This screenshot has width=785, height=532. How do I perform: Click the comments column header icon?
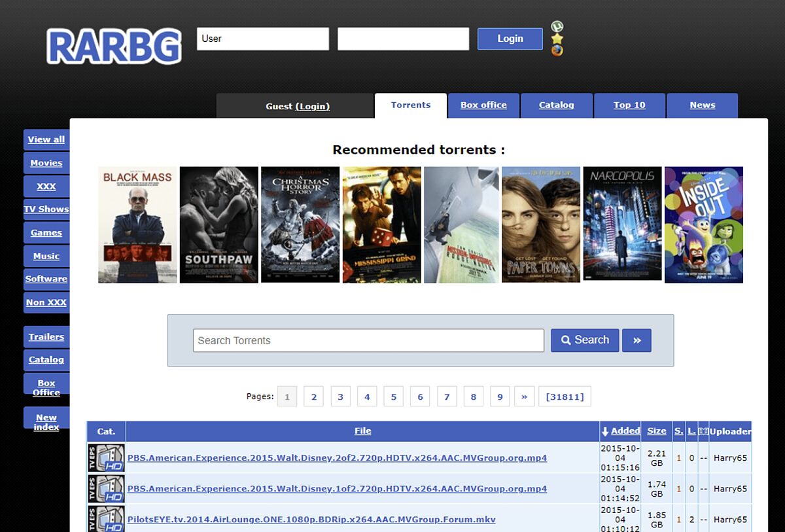pos(703,431)
